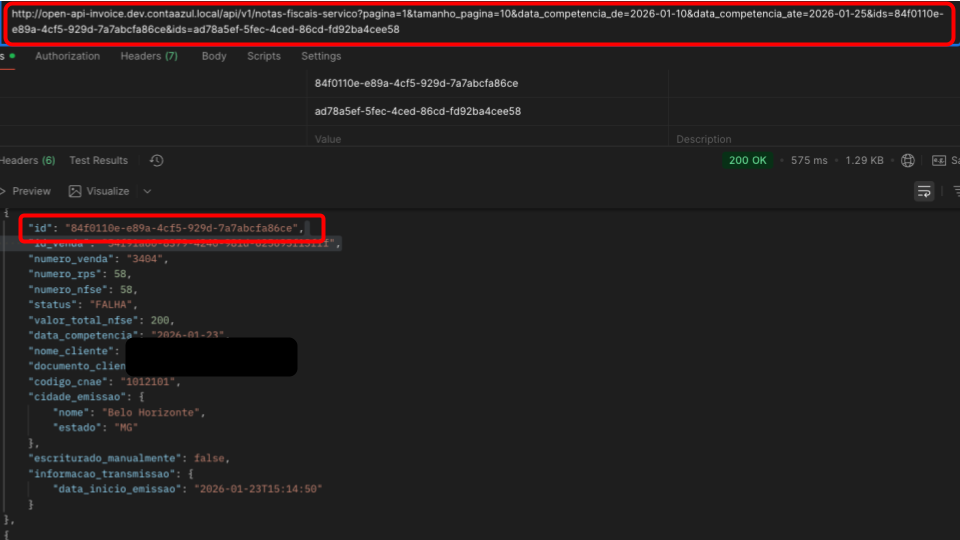The image size is (960, 540).
Task: Click the "nome": "Belo Horizonte" line
Action: click(x=129, y=413)
